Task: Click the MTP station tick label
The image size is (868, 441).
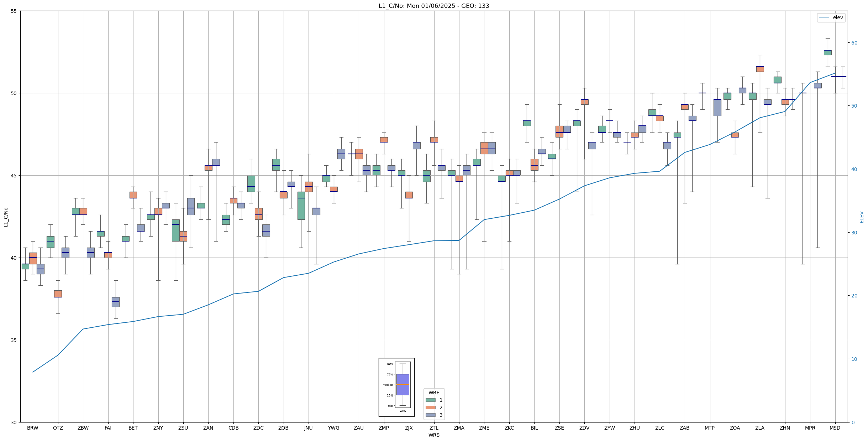Action: [709, 428]
